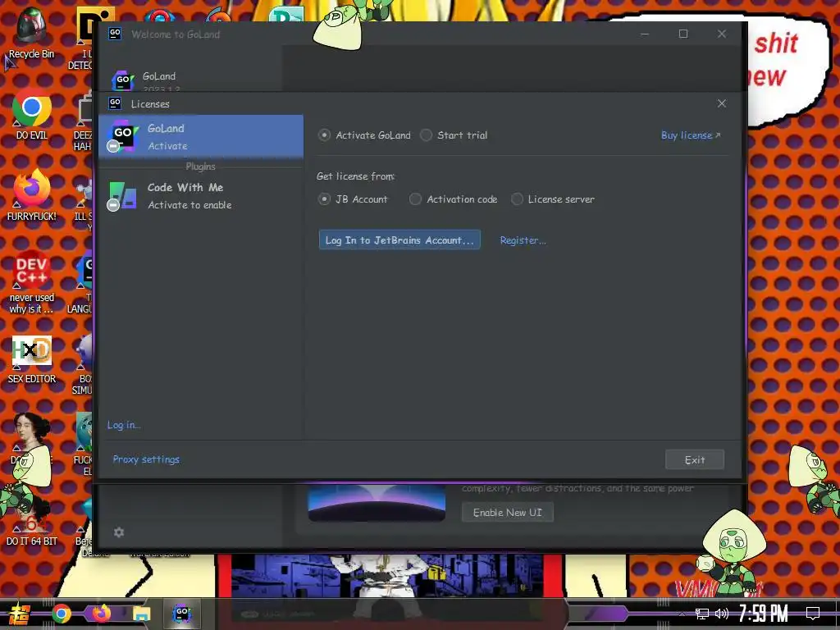
Task: Open Chrome from the taskbar
Action: pyautogui.click(x=61, y=614)
